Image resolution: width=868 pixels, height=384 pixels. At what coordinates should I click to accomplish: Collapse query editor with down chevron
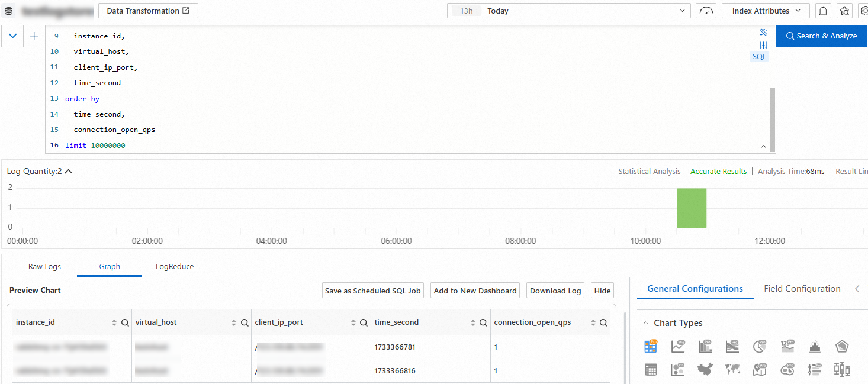(x=12, y=36)
